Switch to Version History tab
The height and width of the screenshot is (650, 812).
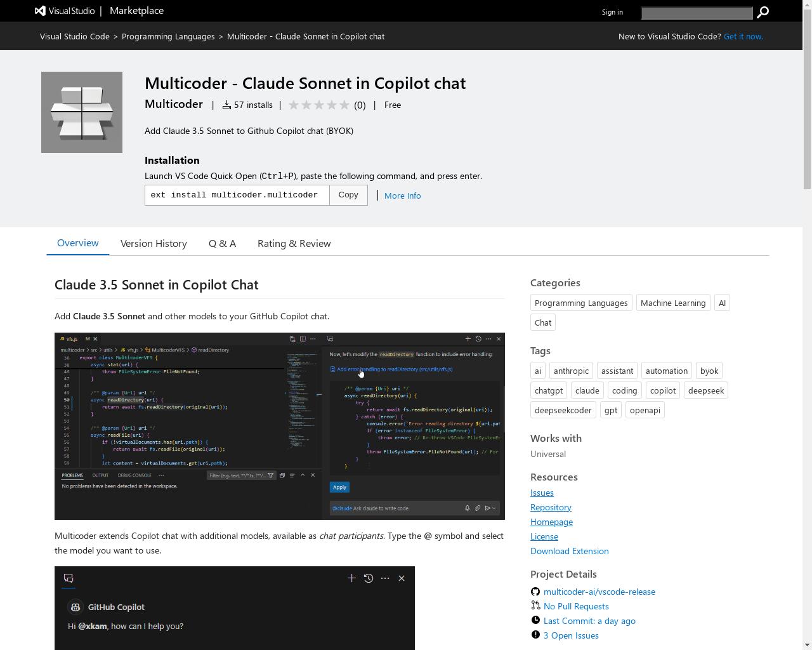tap(154, 243)
